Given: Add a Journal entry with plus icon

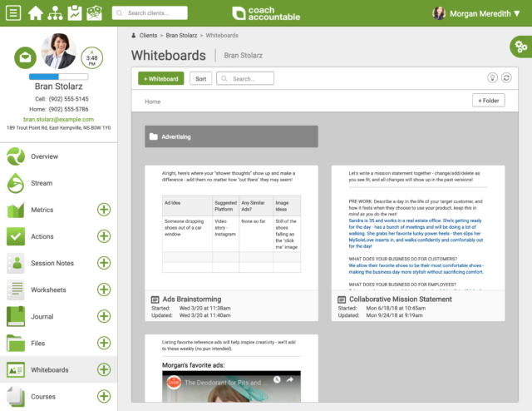Looking at the screenshot, I should click(x=104, y=316).
